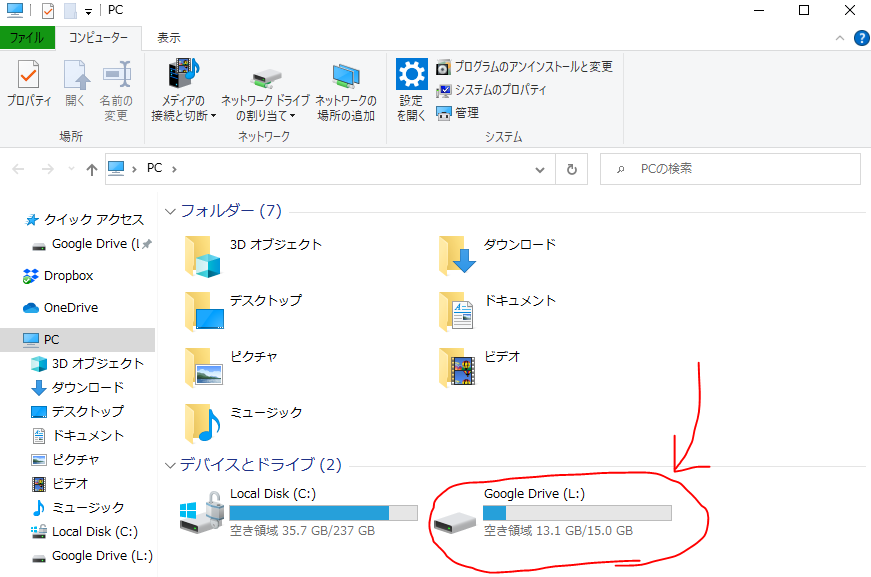The width and height of the screenshot is (871, 577).
Task: Select the ミュージック folder icon
Action: point(203,424)
